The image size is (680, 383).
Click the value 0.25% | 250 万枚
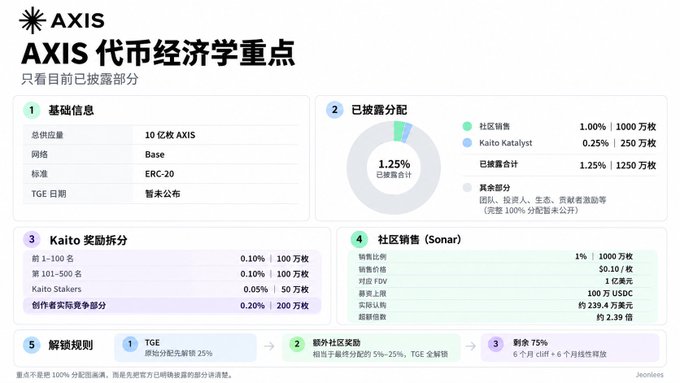tap(619, 143)
